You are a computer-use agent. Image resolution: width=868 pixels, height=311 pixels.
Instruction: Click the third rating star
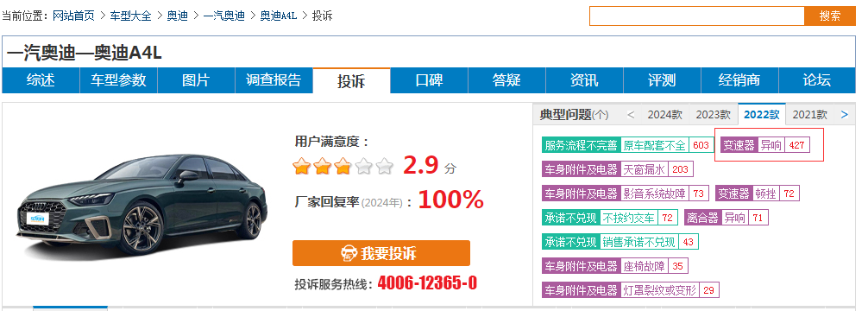(x=343, y=166)
